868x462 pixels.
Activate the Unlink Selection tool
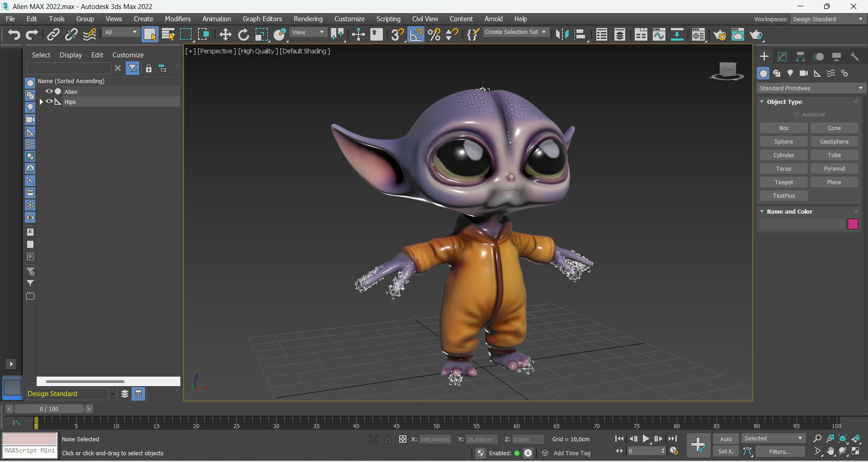(71, 34)
